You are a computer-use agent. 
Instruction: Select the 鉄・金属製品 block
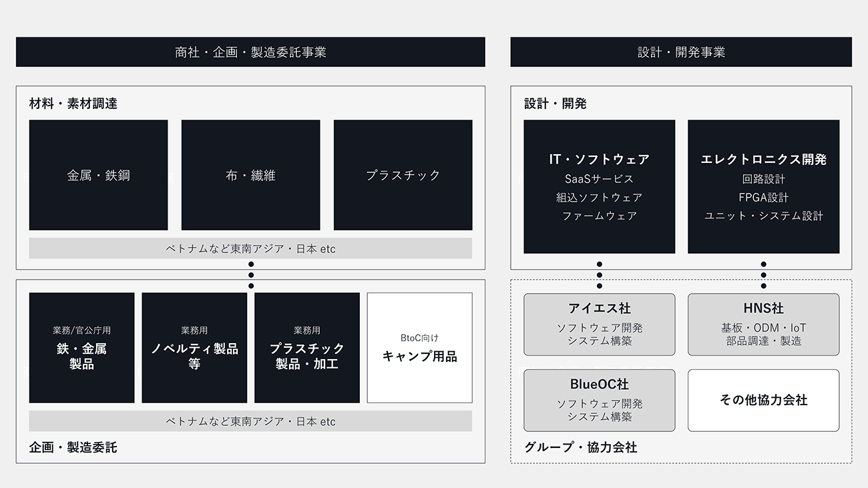pos(81,346)
